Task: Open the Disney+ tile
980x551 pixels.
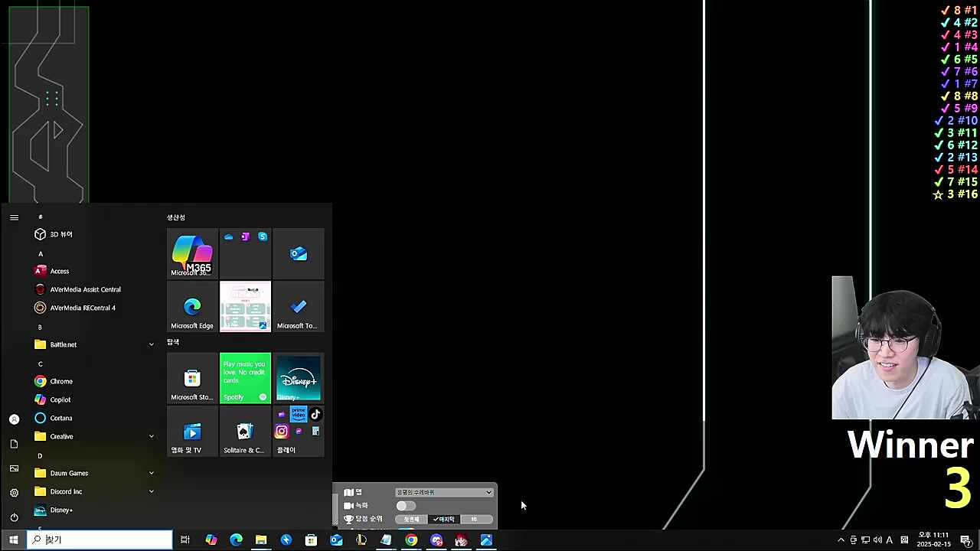Action: click(299, 378)
